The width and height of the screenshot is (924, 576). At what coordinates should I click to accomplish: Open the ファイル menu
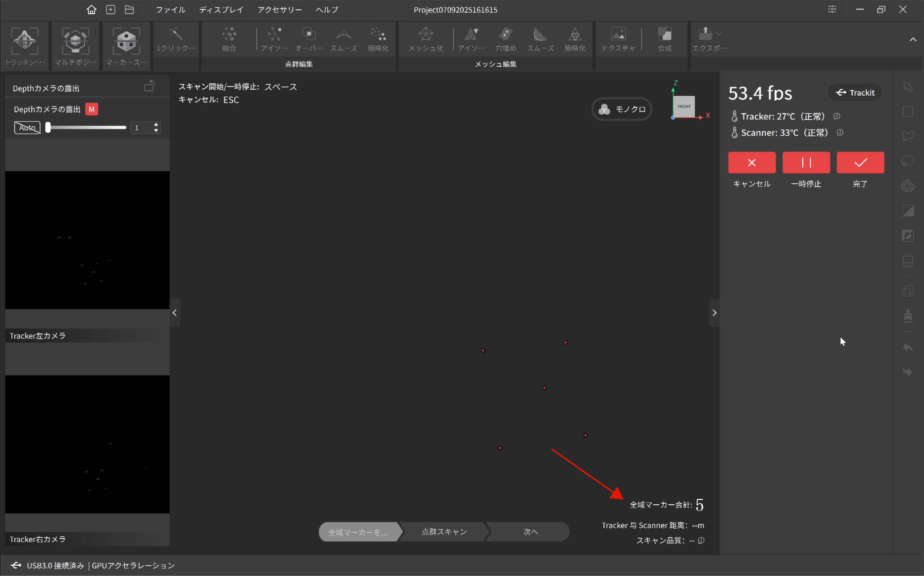170,10
